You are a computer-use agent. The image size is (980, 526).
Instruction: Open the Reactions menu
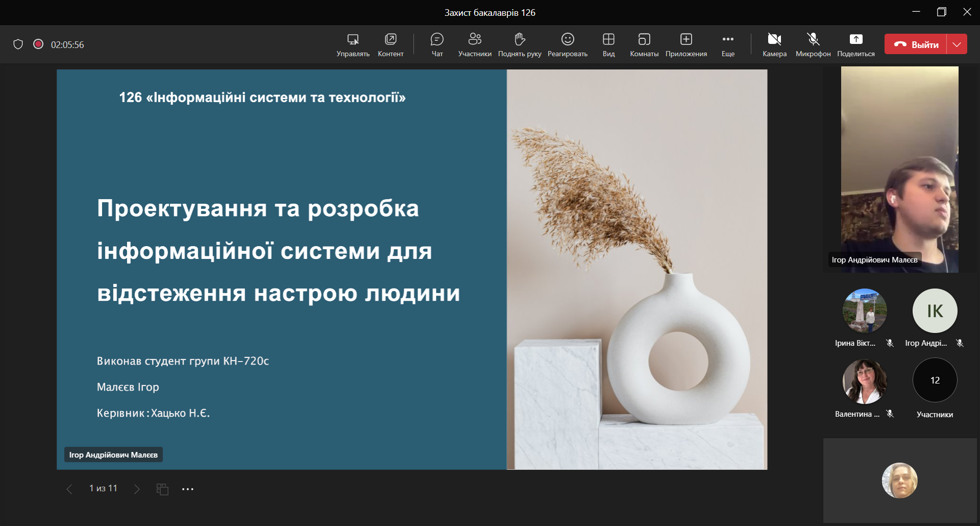pyautogui.click(x=567, y=44)
